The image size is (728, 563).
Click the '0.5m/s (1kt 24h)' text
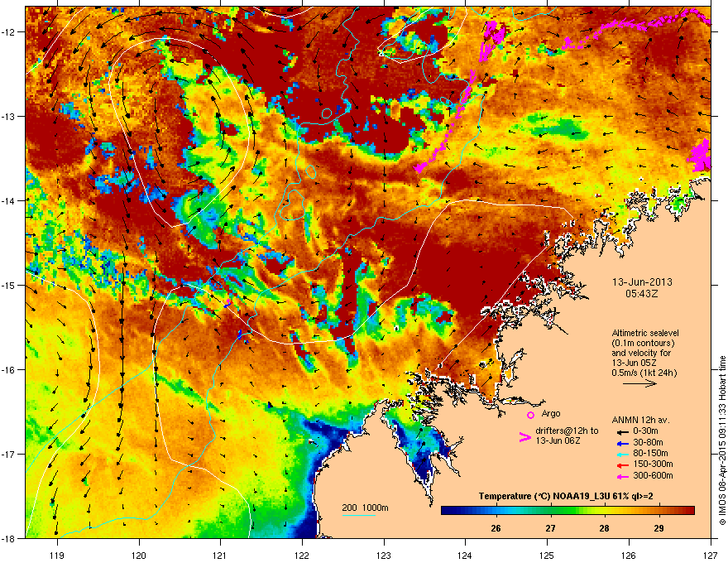644,373
